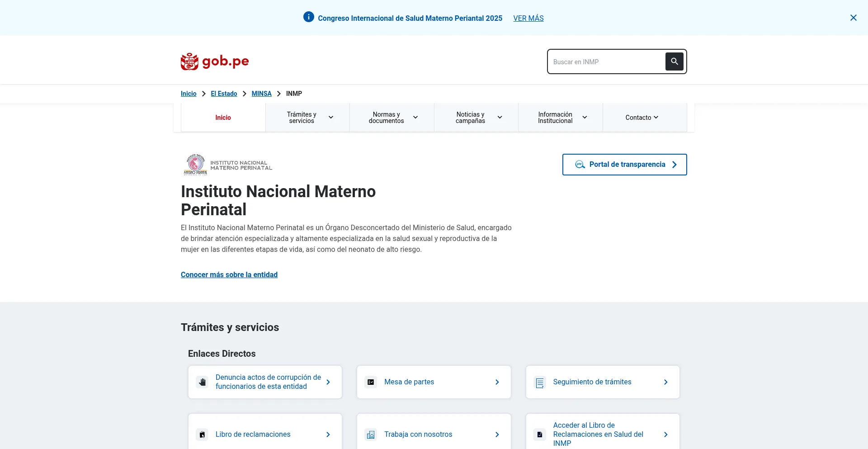Select the Inicio navigation tab
The height and width of the screenshot is (449, 868).
pos(223,118)
